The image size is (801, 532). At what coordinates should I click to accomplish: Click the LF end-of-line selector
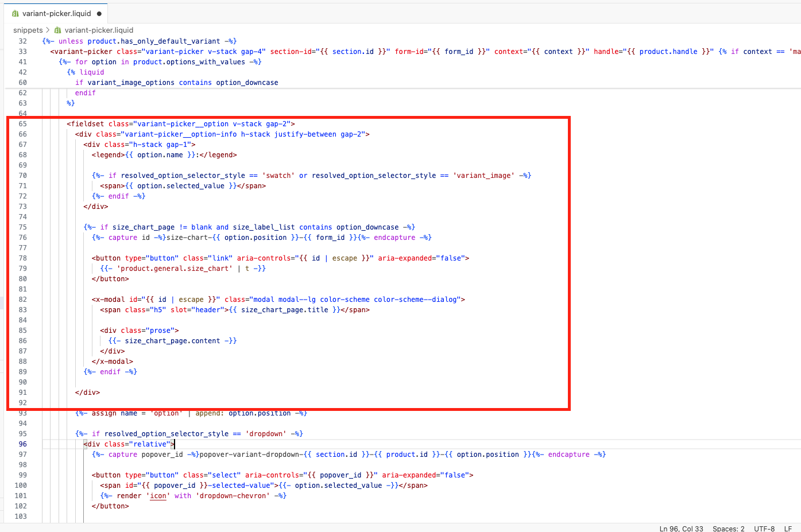(x=788, y=529)
